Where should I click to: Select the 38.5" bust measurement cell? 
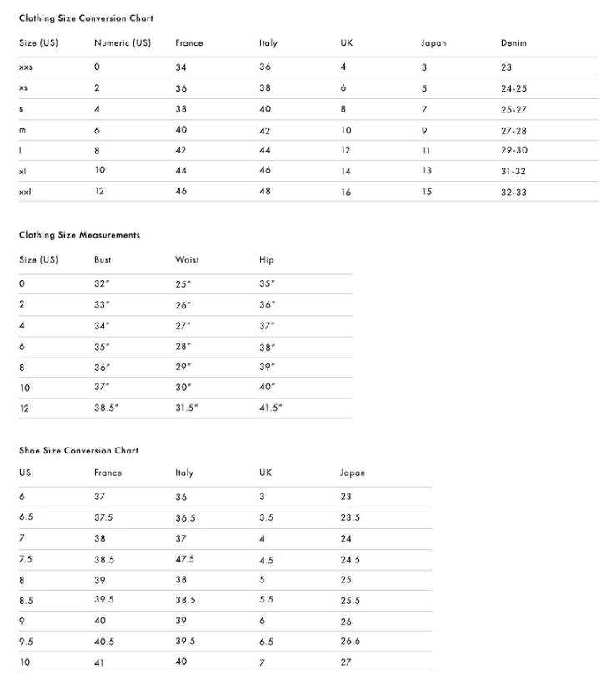(x=106, y=408)
